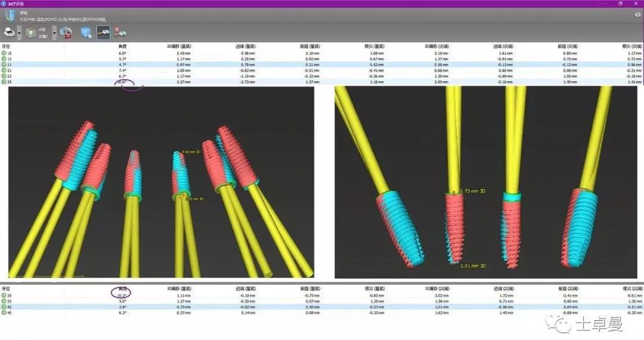Image resolution: width=644 pixels, height=340 pixels.
Task: Open the dropdown arrow beside the printer
Action: point(20,33)
